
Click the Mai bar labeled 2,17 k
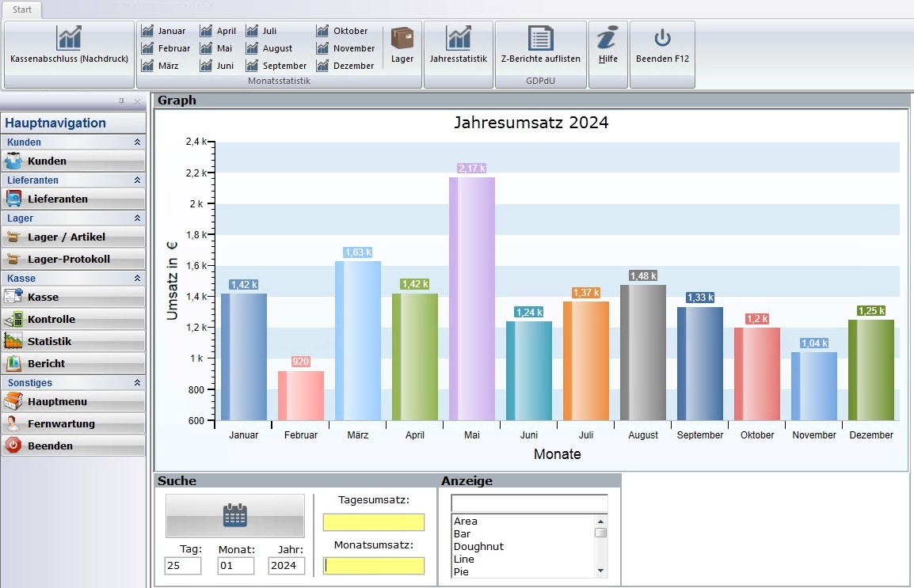coord(472,298)
